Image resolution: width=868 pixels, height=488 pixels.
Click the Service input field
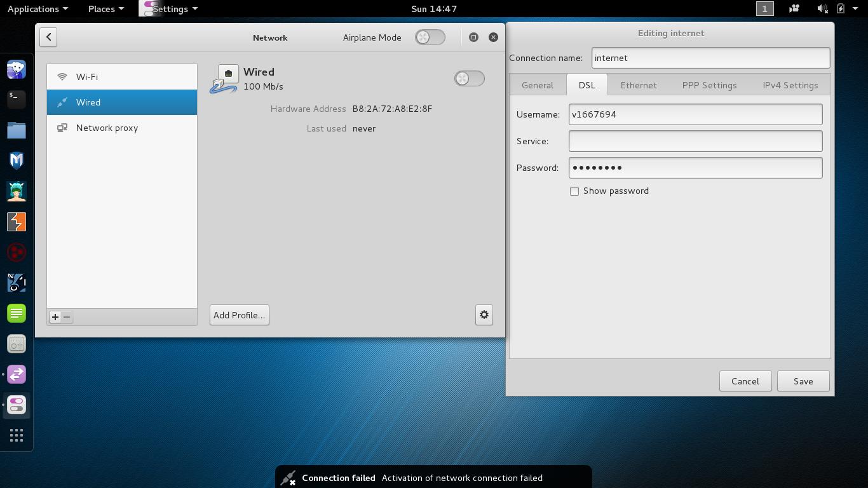695,141
